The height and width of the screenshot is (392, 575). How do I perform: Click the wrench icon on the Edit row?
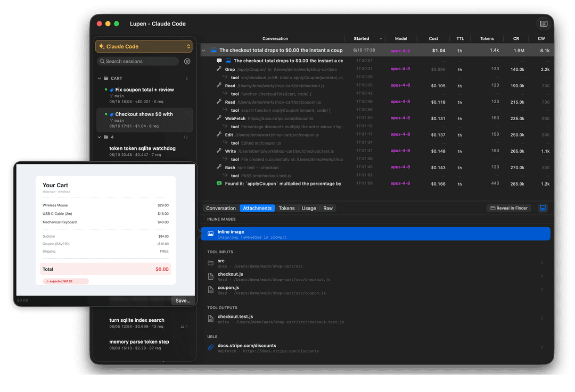click(x=219, y=135)
